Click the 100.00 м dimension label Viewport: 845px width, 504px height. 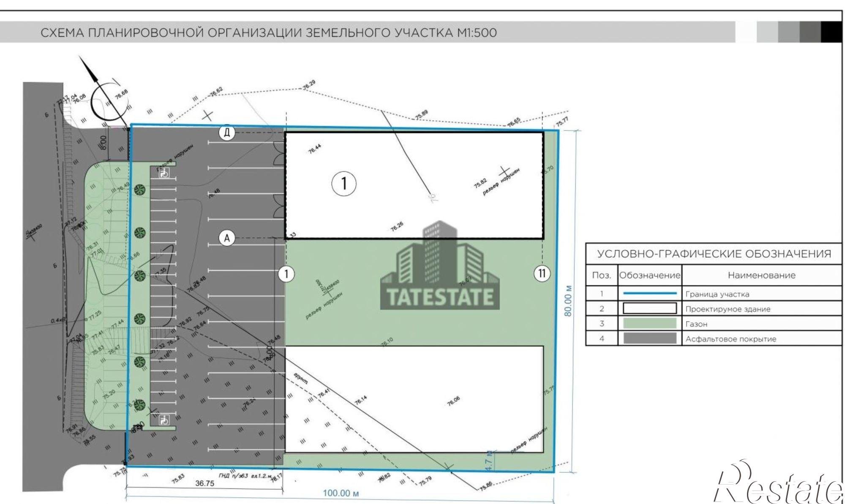(341, 493)
